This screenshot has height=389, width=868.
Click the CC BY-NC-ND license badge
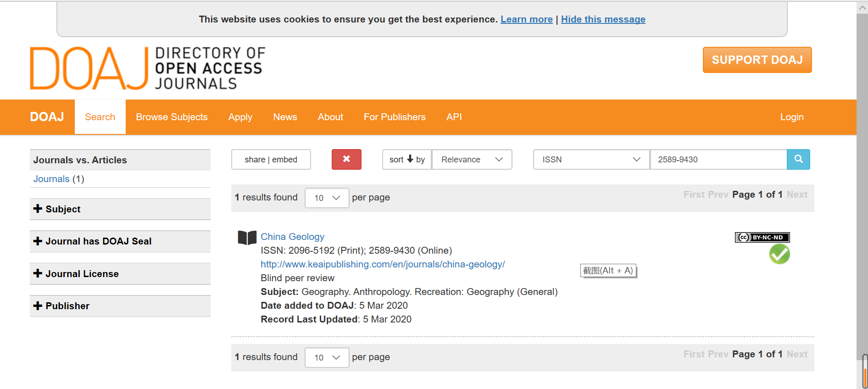(762, 237)
